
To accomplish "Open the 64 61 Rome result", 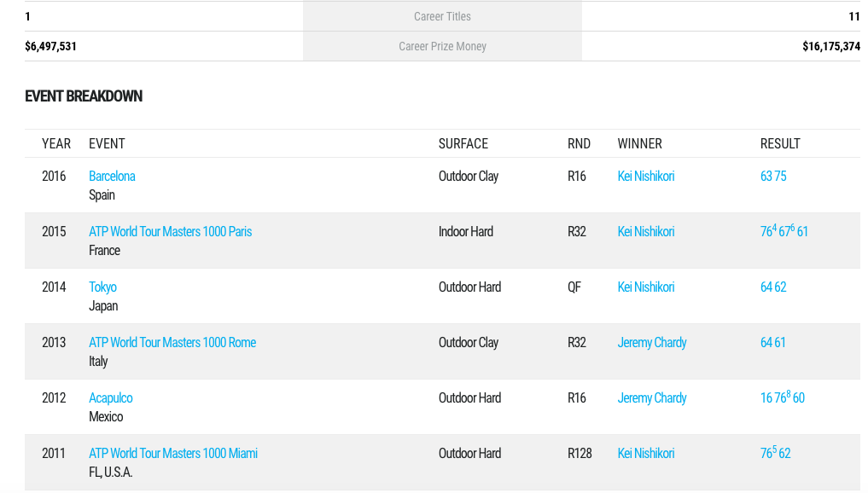I will pyautogui.click(x=772, y=342).
